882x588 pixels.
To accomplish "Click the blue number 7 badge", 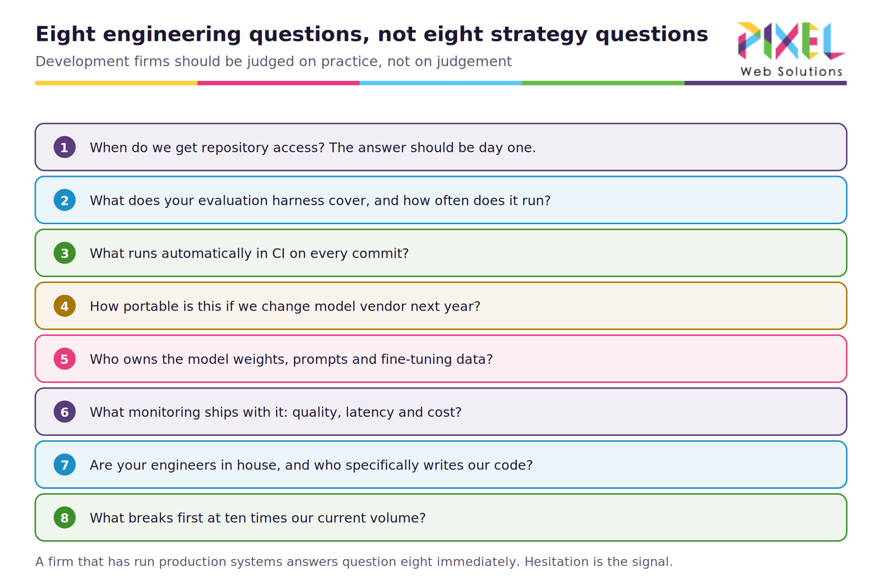I will pyautogui.click(x=65, y=464).
